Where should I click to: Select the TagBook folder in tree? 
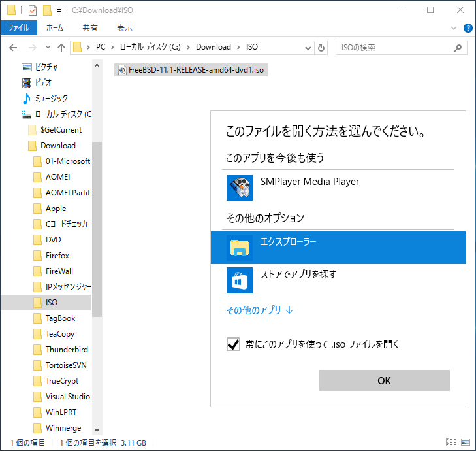(54, 318)
